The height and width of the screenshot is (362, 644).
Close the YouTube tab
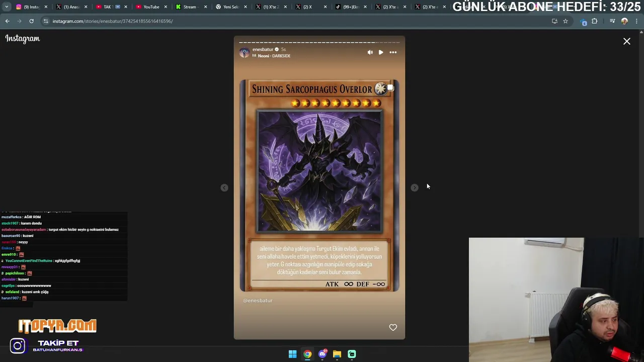coord(166,7)
